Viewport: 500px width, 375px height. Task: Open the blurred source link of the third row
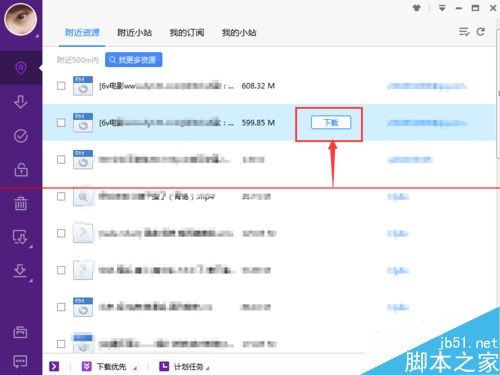point(410,160)
